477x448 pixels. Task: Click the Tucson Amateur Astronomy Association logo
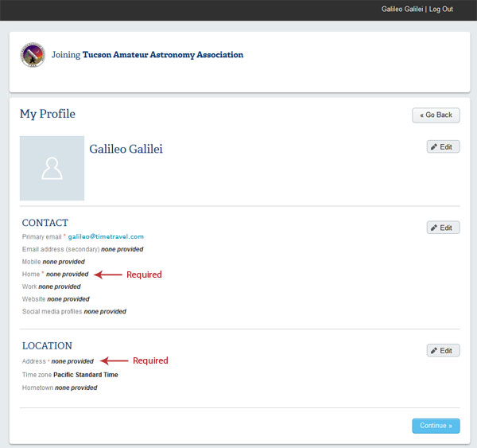point(33,55)
